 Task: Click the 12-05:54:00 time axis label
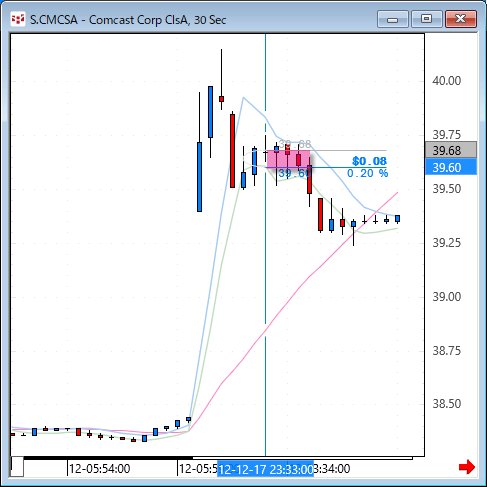(x=99, y=469)
